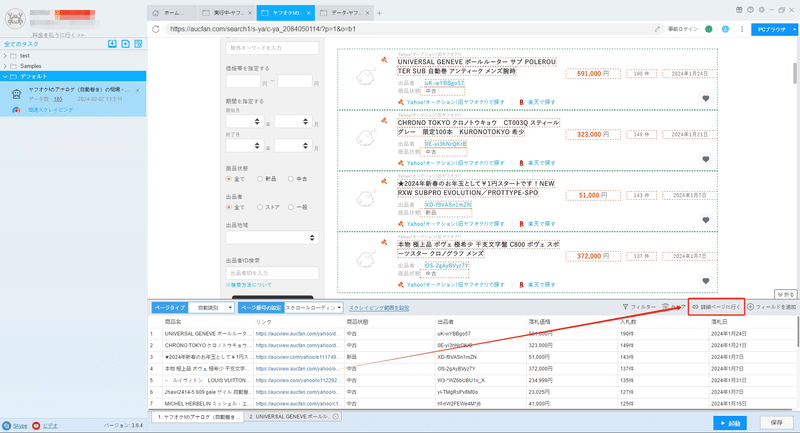Open the 開始月 year select
The image size is (800, 433).
point(243,121)
